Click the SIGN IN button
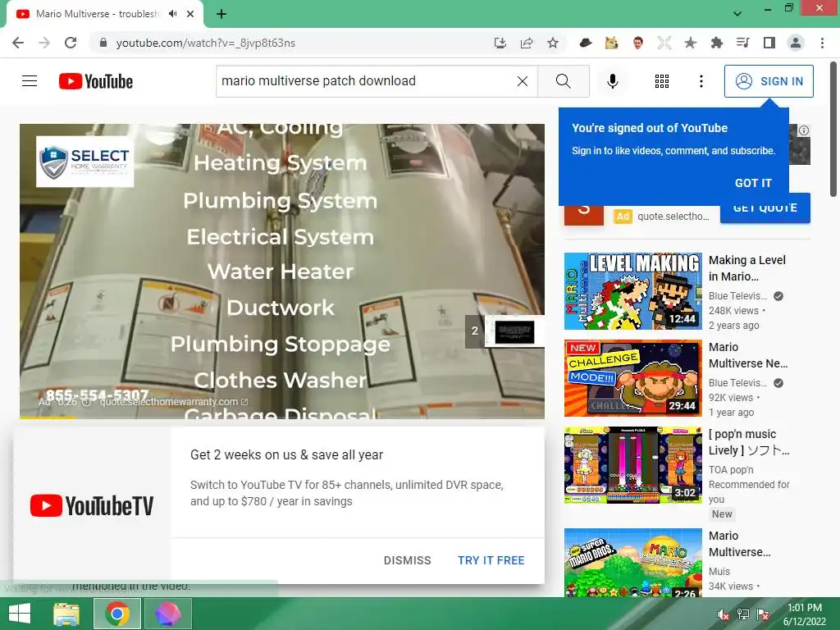 pos(768,81)
